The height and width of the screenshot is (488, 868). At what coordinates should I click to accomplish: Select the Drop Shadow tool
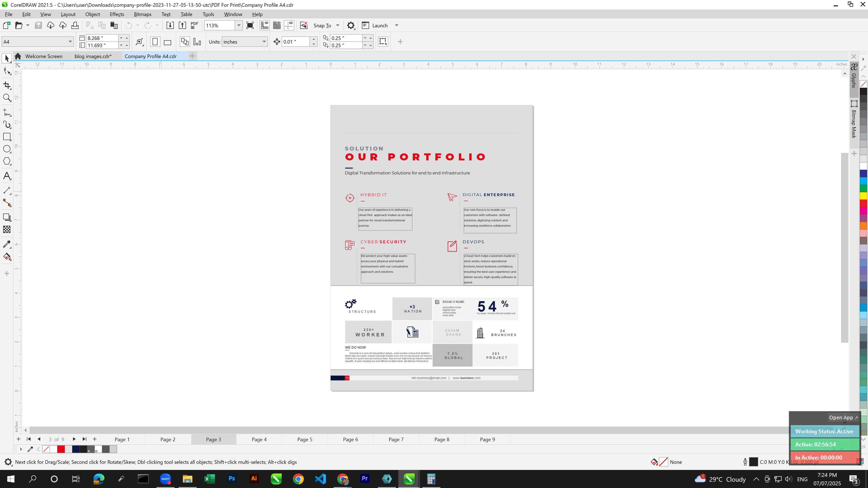coord(7,217)
